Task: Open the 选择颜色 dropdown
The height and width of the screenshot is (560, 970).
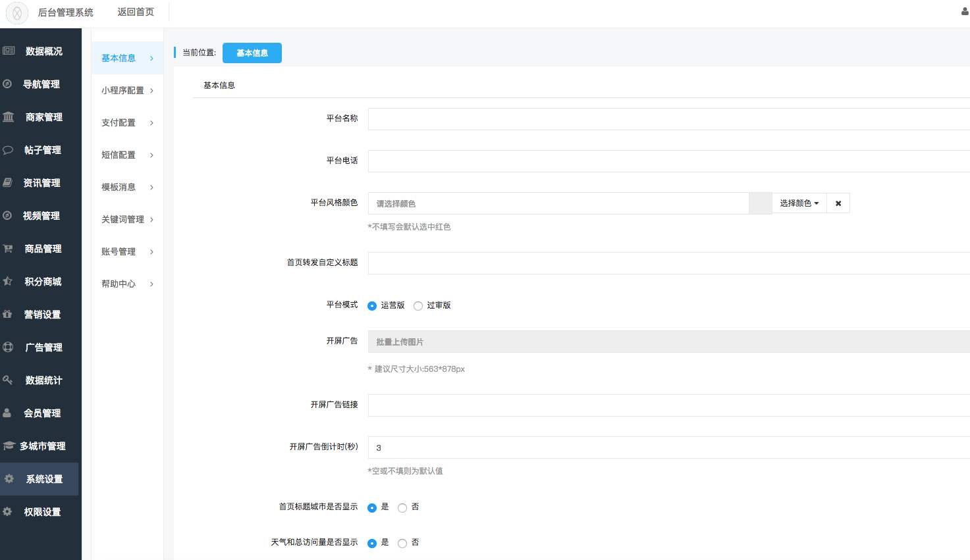Action: pos(799,203)
